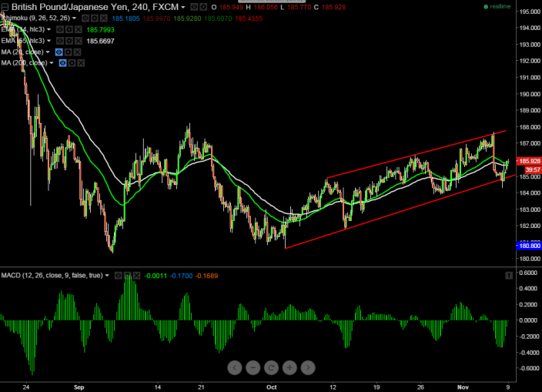Toggle visibility of the MACD indicator
The width and height of the screenshot is (542, 392).
pyautogui.click(x=119, y=276)
